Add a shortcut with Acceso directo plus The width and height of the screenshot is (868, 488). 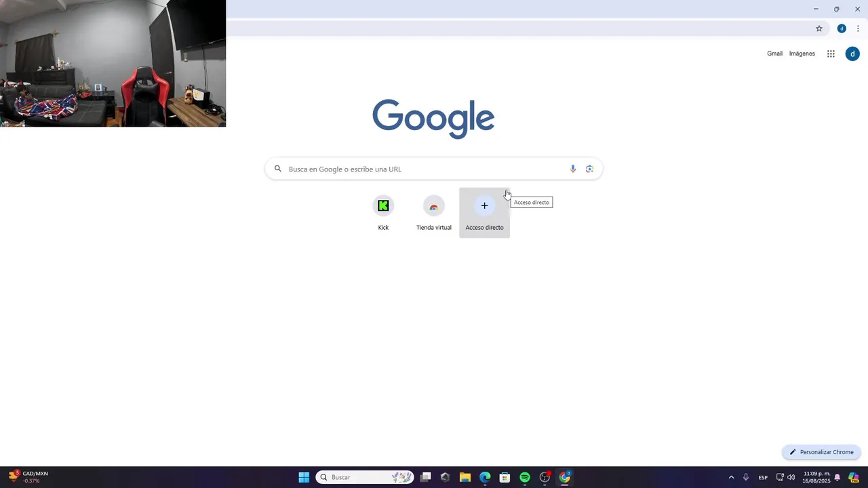point(484,213)
